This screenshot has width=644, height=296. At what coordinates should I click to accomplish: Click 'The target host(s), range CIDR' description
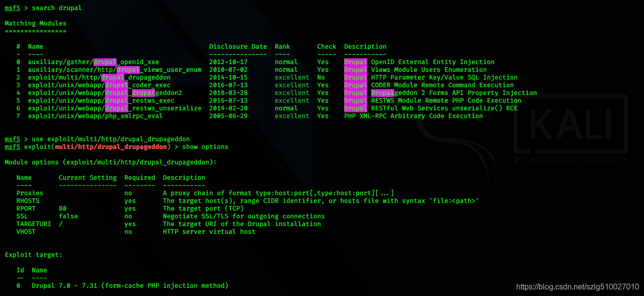point(321,201)
